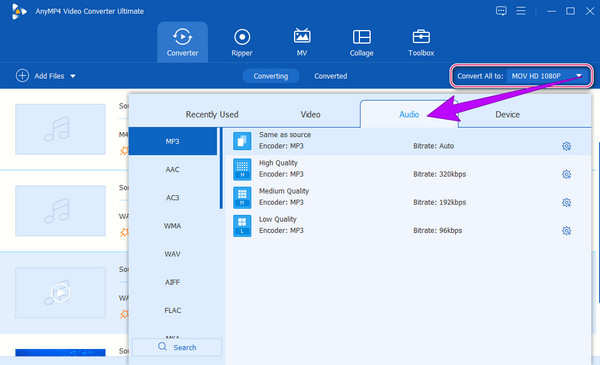Select AAC in the format list
Image resolution: width=600 pixels, height=365 pixels.
click(x=173, y=169)
